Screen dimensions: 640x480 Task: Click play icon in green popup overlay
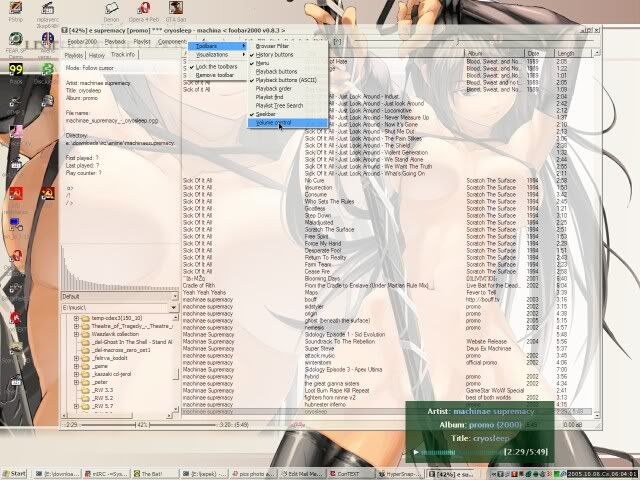click(416, 452)
